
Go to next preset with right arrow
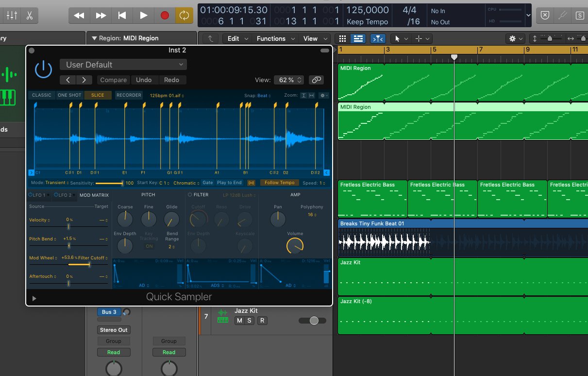tap(84, 80)
